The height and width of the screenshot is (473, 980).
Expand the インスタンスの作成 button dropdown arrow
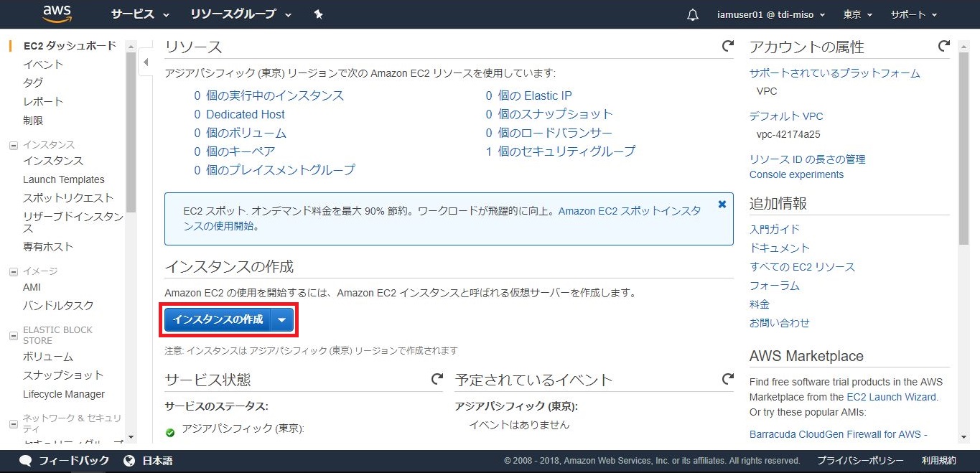282,320
